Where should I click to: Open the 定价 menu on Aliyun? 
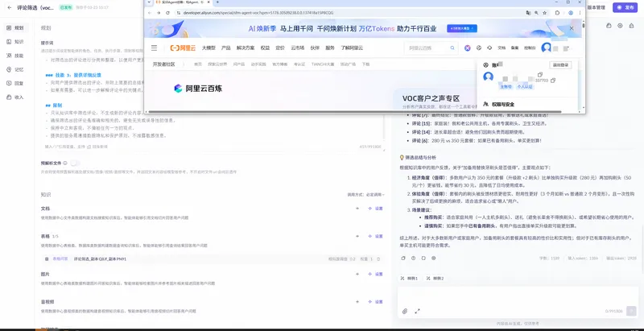(280, 48)
